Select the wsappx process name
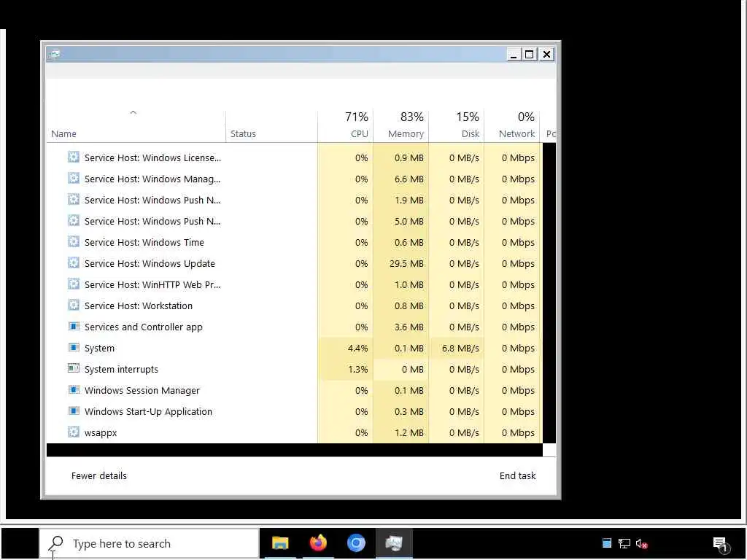 pos(101,433)
